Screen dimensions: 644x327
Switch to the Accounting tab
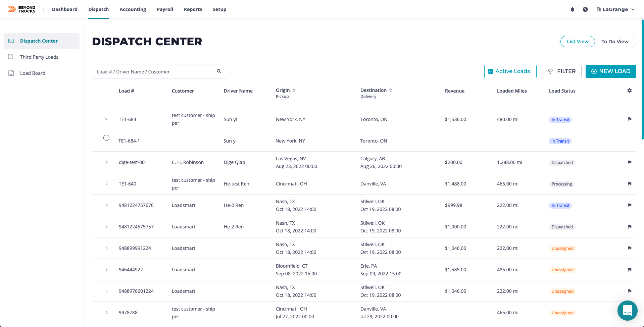click(133, 9)
